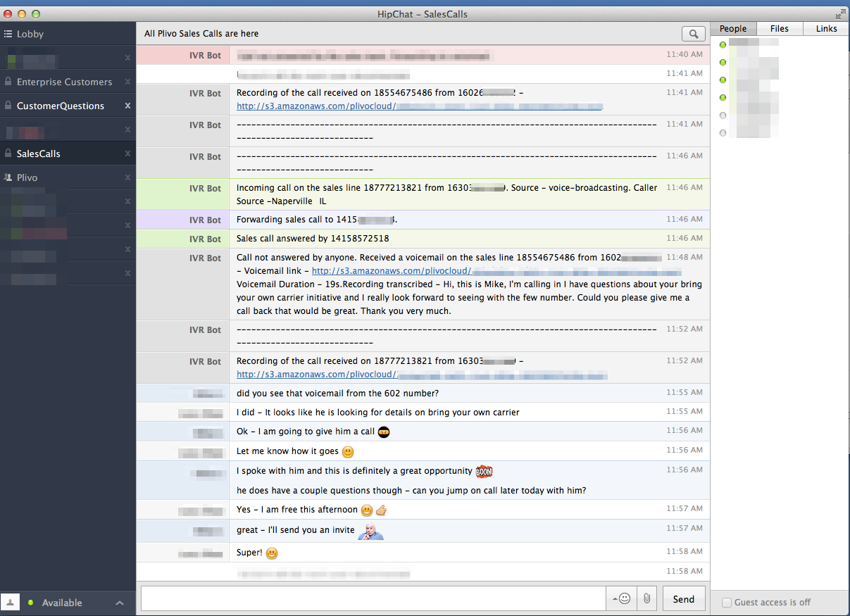Toggle fullscreen using title bar arrows icon
Viewport: 850px width, 616px height.
840,13
